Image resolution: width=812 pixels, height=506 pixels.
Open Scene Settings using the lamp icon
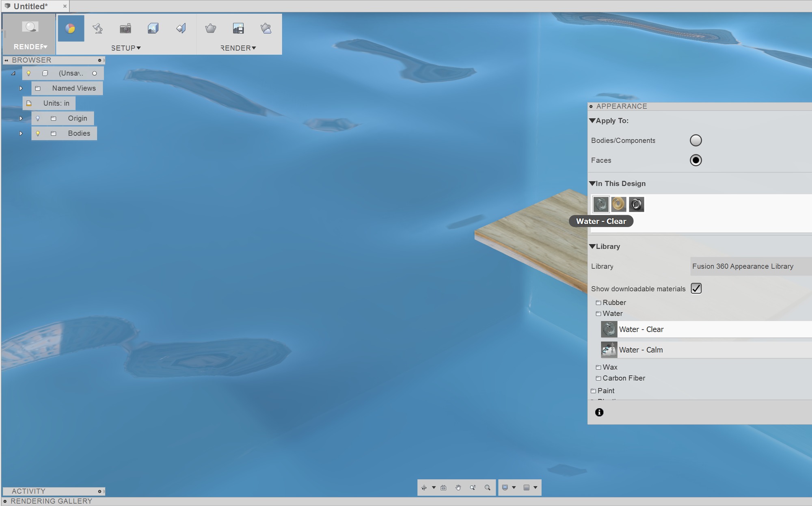[97, 28]
